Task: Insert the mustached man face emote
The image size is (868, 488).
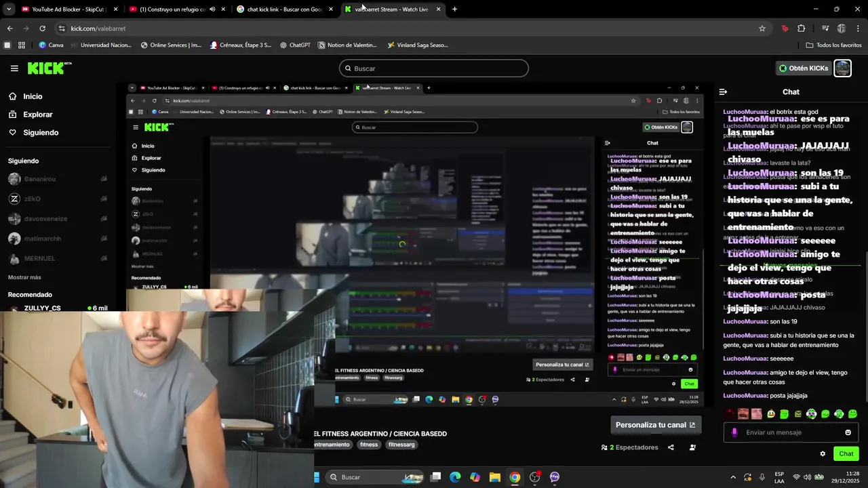Action: point(743,414)
